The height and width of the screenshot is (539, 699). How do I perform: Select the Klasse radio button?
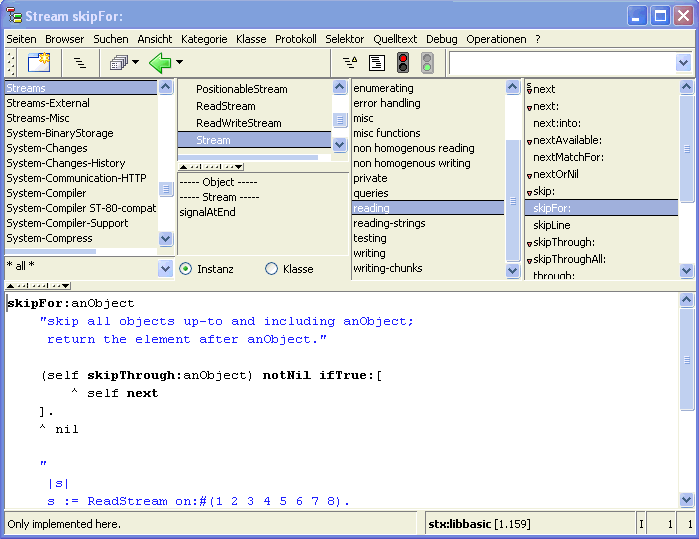(x=271, y=269)
